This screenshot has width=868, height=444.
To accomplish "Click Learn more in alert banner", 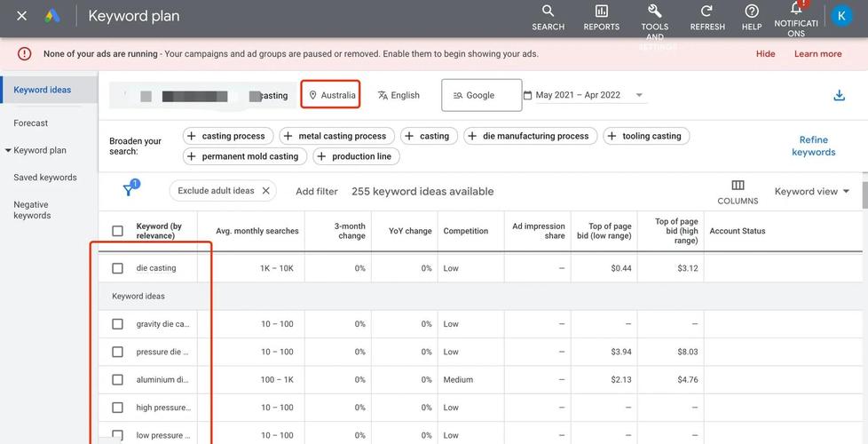I will click(x=817, y=53).
